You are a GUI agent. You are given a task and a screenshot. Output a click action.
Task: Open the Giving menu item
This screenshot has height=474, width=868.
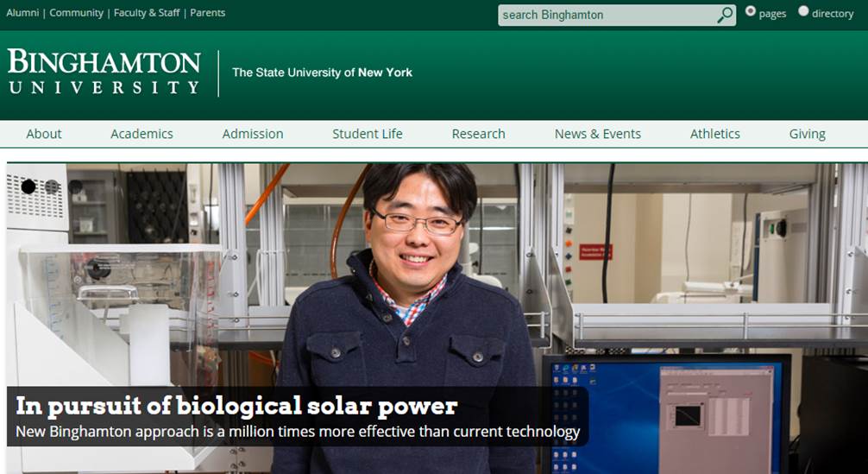(x=807, y=134)
